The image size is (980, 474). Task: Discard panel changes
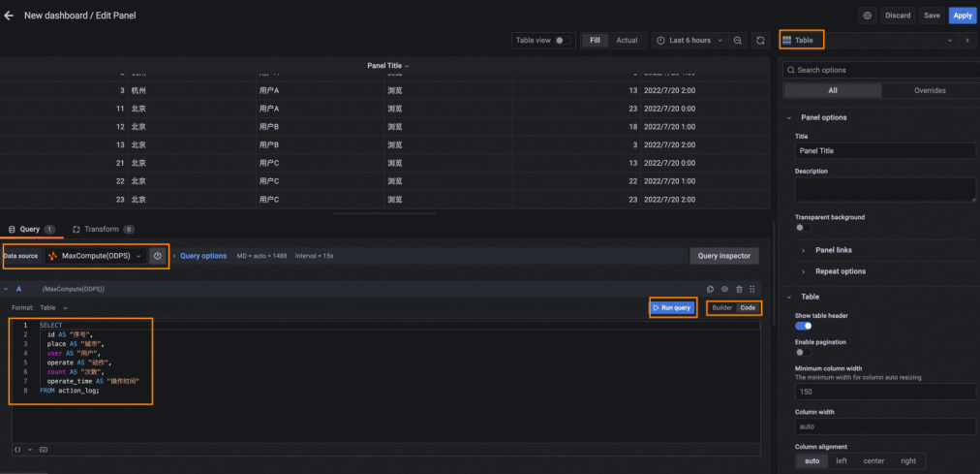(898, 16)
